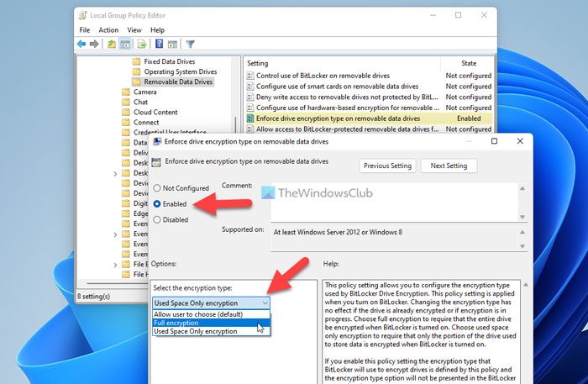
Task: Choose Full encryption from the list
Action: point(211,323)
